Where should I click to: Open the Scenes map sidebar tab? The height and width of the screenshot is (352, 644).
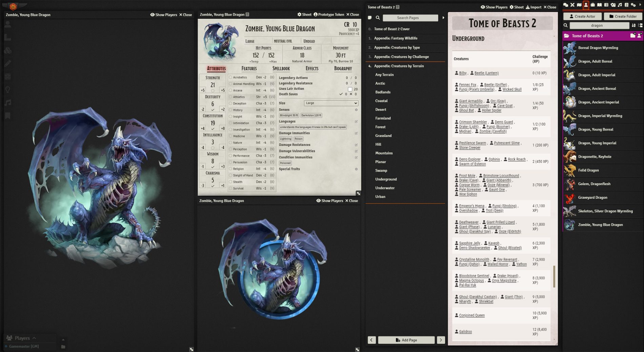coord(579,5)
